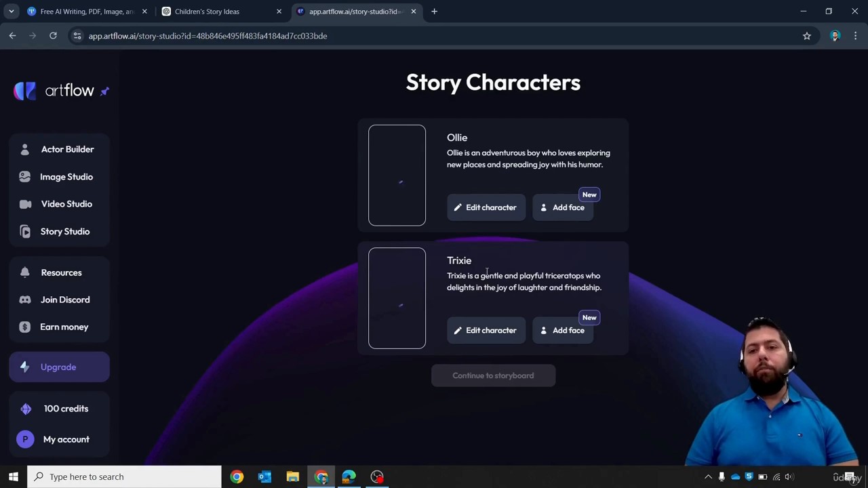Screen dimensions: 868x488
Task: Click the active Chrome taskbar icon
Action: pyautogui.click(x=321, y=476)
